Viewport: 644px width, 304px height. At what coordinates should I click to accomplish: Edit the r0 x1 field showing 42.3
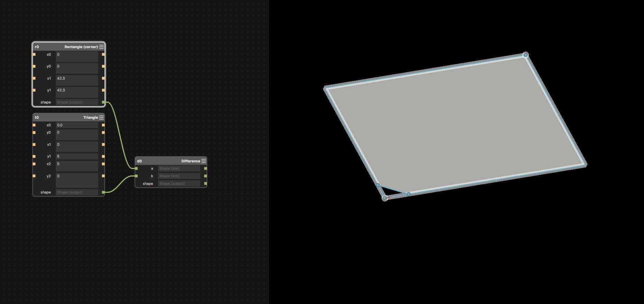tap(77, 80)
